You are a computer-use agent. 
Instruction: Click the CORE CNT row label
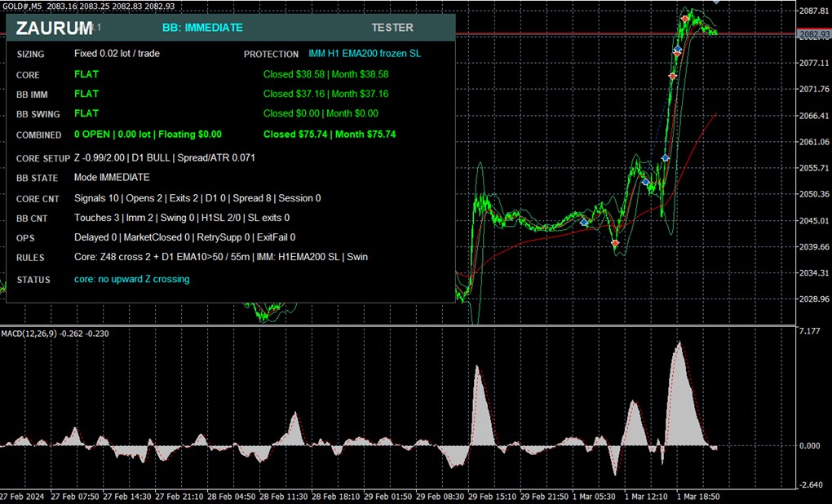[x=38, y=199]
